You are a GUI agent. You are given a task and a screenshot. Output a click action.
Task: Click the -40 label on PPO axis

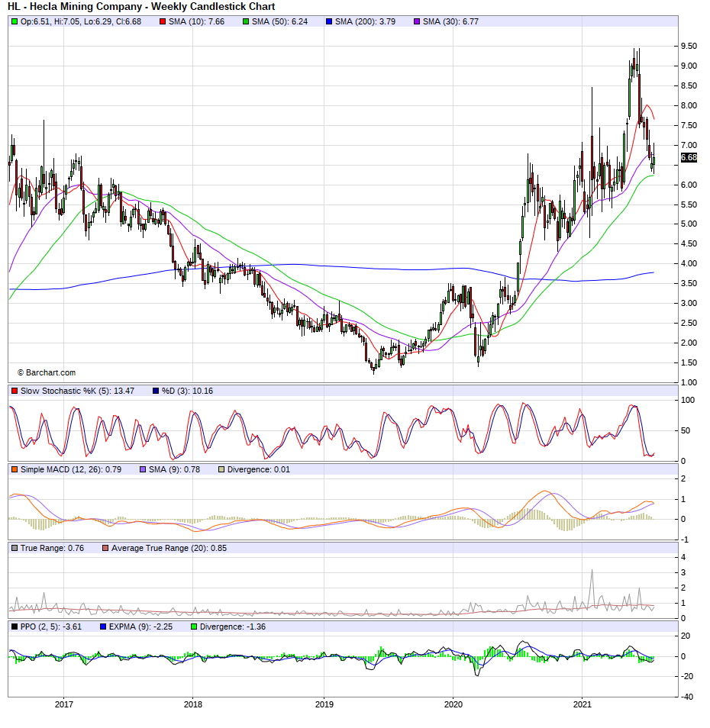tap(687, 697)
